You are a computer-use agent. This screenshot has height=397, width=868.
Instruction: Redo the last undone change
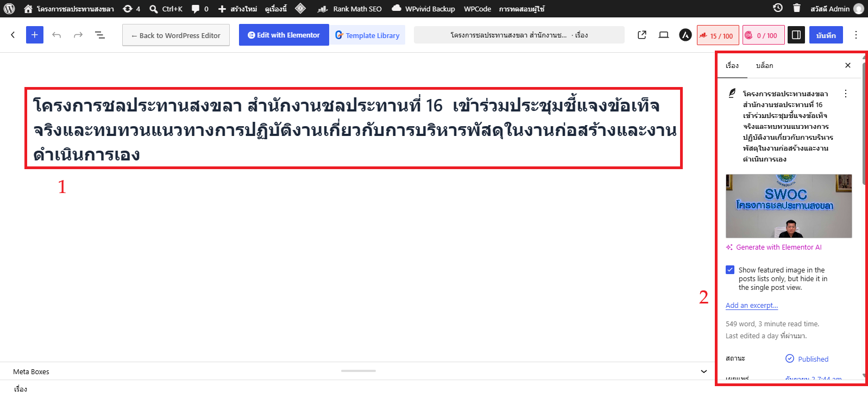click(x=78, y=35)
